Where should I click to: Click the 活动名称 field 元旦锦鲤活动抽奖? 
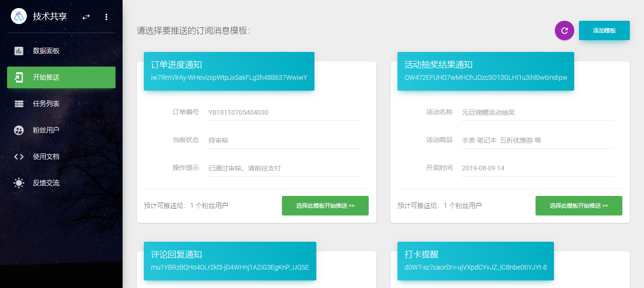(x=538, y=112)
